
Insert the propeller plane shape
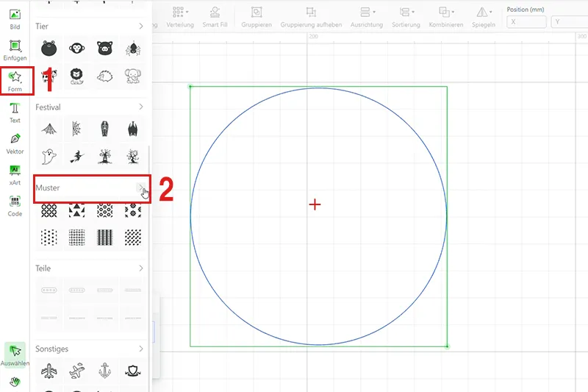point(77,371)
